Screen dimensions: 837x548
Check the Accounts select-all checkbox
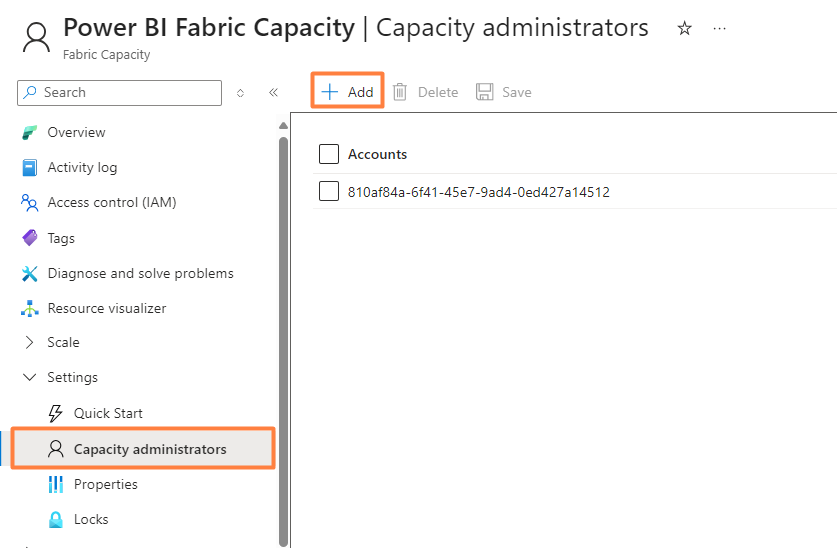pos(329,154)
